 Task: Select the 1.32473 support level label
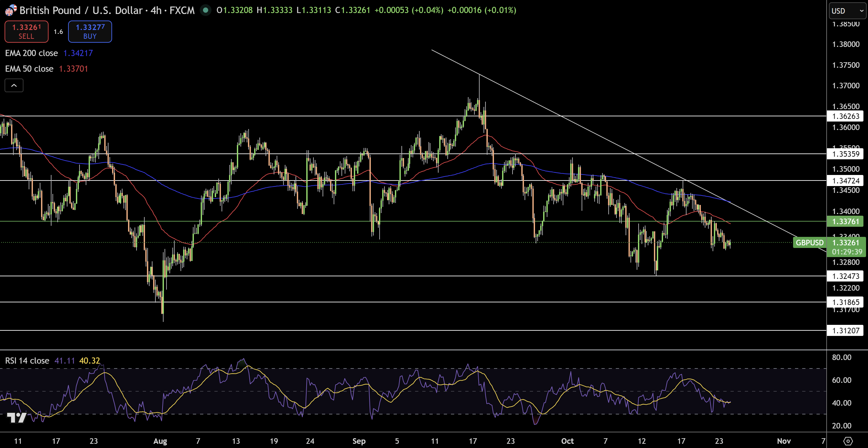click(x=846, y=276)
